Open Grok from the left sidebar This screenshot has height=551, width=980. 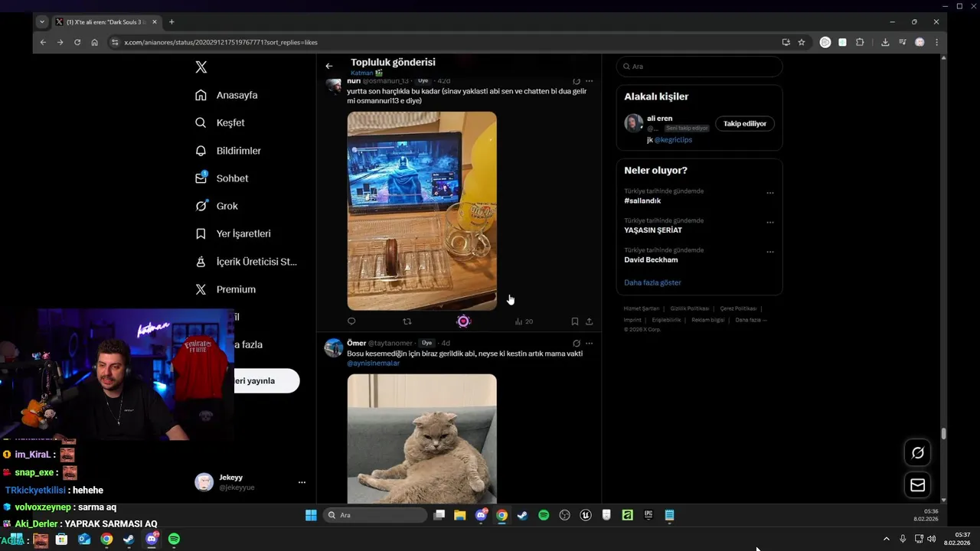click(216, 206)
